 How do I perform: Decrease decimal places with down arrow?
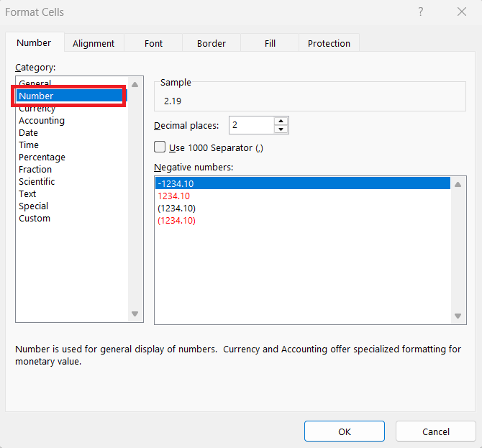[x=281, y=129]
